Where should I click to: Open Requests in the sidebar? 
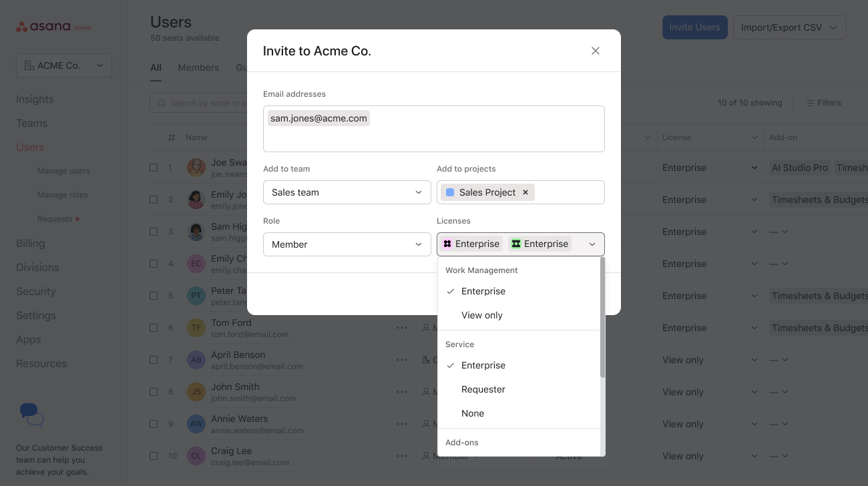pyautogui.click(x=55, y=219)
